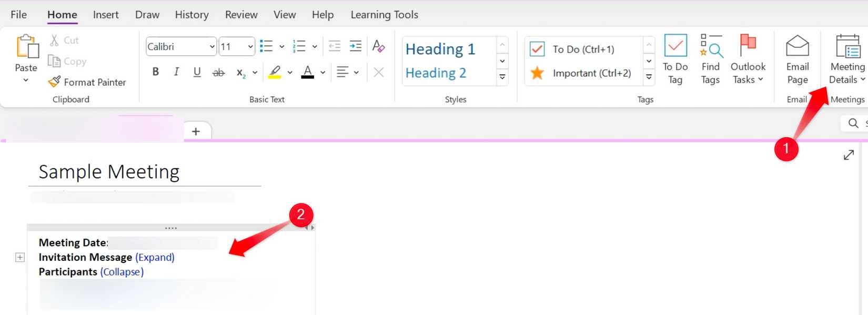
Task: Click the note container drag handle
Action: [x=171, y=228]
